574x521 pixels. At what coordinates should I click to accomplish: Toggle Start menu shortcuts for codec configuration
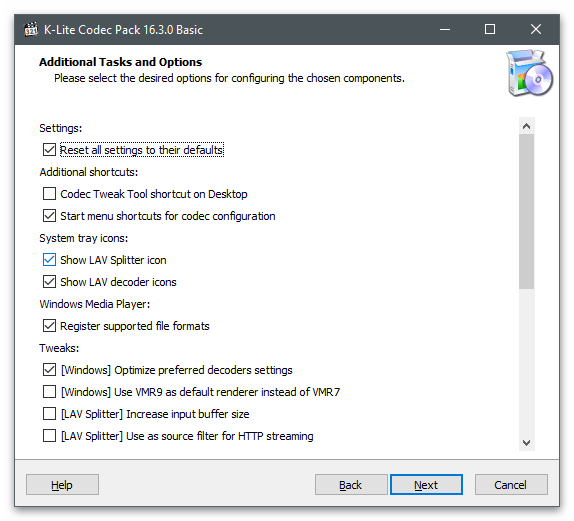click(49, 216)
